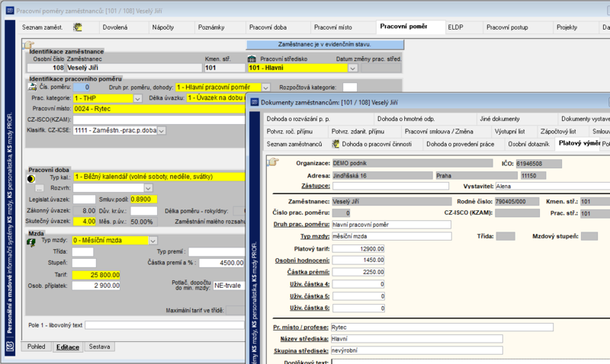Click the pointing hand icon above Identifikace zaměstnance
Viewport: 610px width, 364px height.
pyautogui.click(x=29, y=45)
